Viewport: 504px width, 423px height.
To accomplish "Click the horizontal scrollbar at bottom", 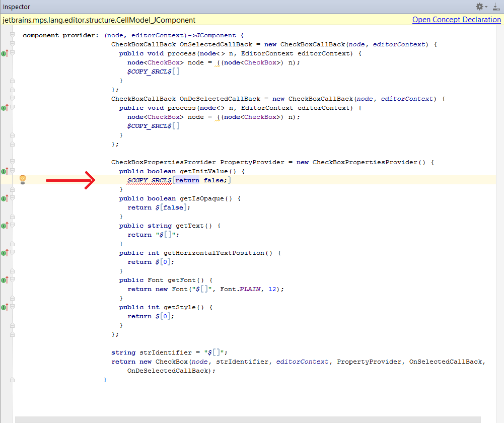I will pos(247,419).
